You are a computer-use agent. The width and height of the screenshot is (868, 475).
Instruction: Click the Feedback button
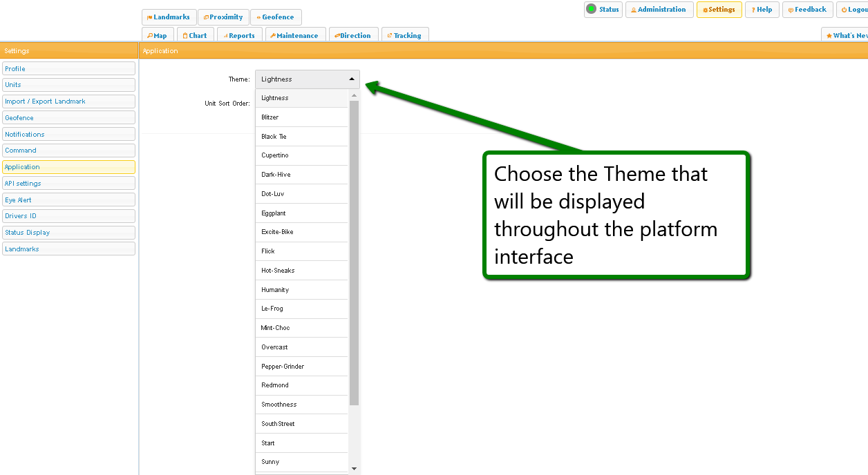[x=807, y=10]
